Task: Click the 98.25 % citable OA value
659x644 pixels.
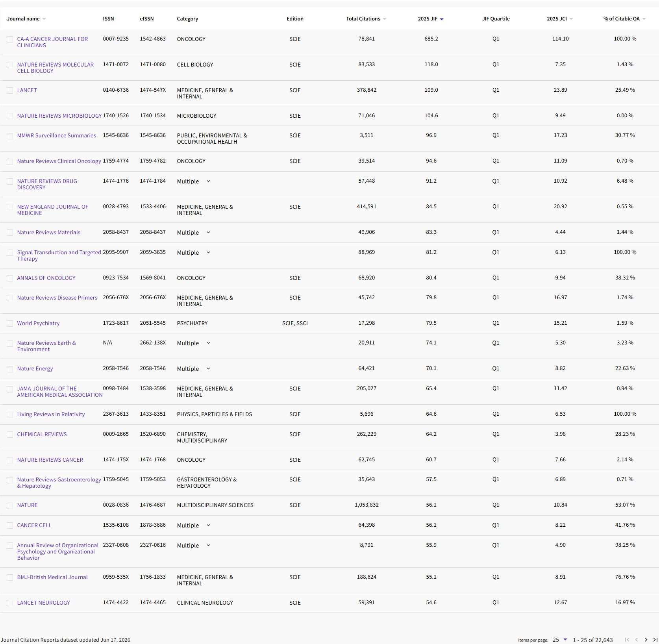Action: click(625, 545)
